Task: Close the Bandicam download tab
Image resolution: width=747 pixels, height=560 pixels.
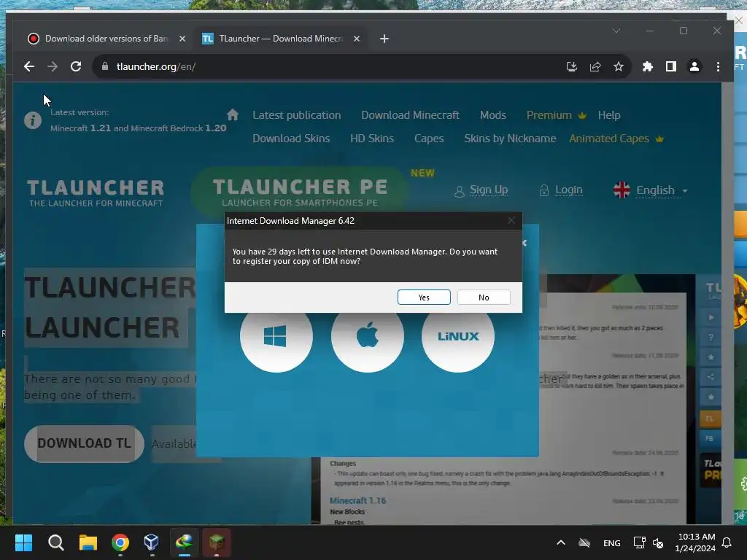Action: (182, 39)
